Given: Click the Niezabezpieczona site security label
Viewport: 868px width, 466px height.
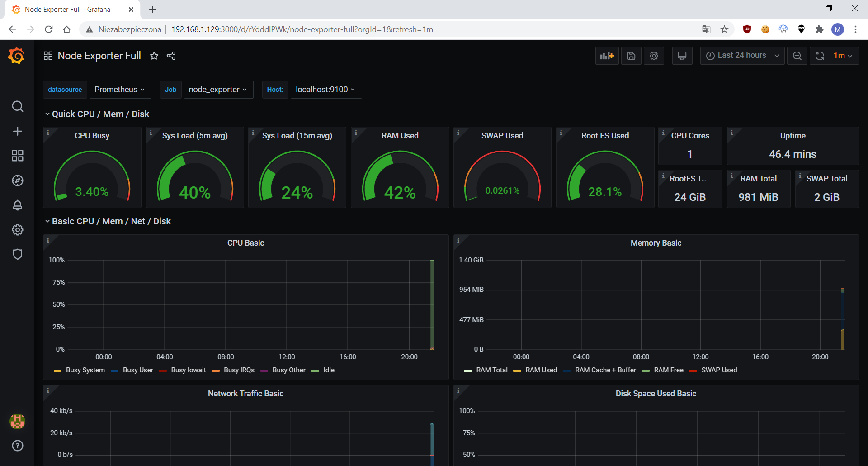Looking at the screenshot, I should [x=130, y=29].
